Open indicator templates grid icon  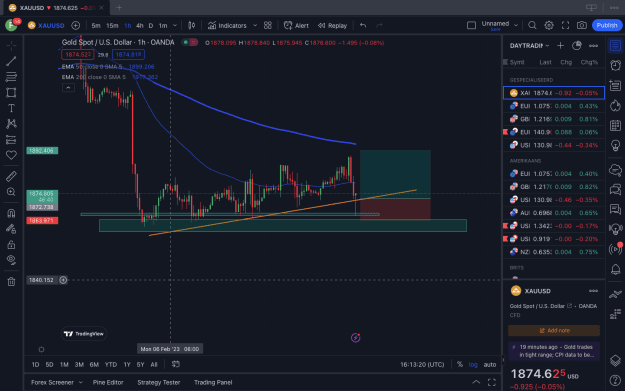tap(268, 26)
